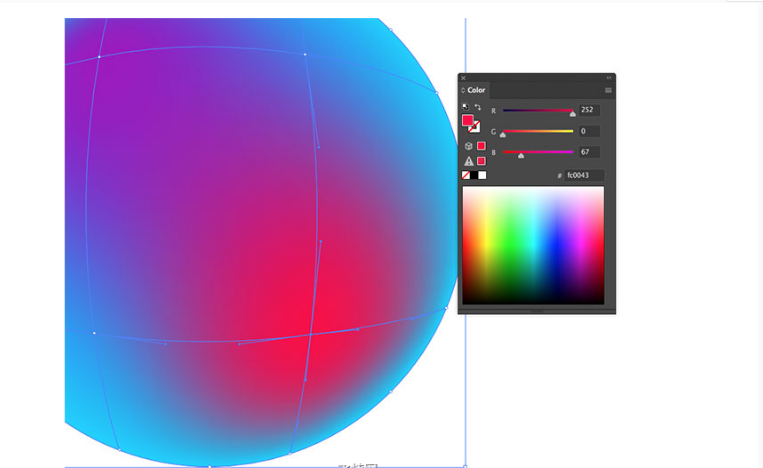
Task: Choose the black swatch
Action: 474,175
